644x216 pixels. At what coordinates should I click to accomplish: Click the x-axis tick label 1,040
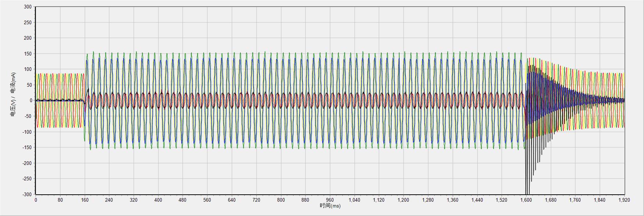(355, 200)
